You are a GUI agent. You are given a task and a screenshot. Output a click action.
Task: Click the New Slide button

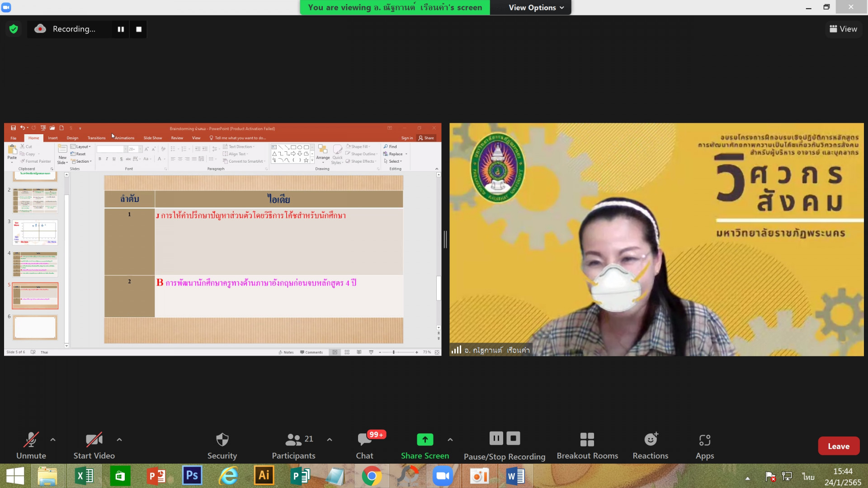coord(62,155)
